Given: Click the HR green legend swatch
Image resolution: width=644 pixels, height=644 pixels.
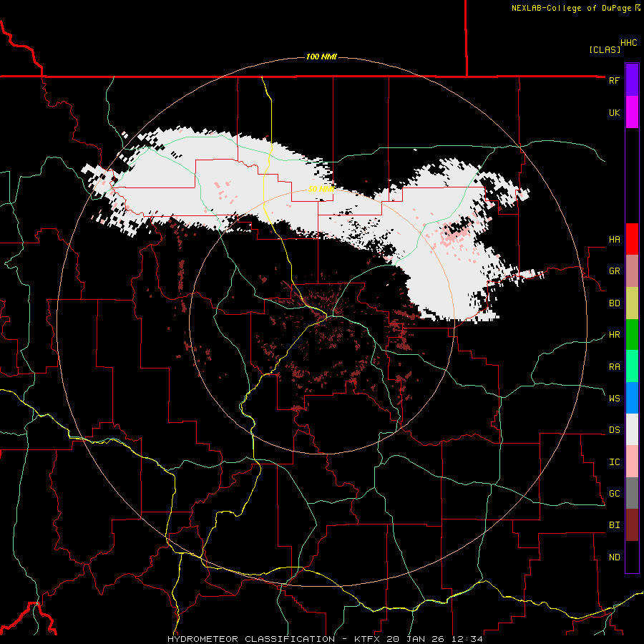Looking at the screenshot, I should click(x=632, y=335).
